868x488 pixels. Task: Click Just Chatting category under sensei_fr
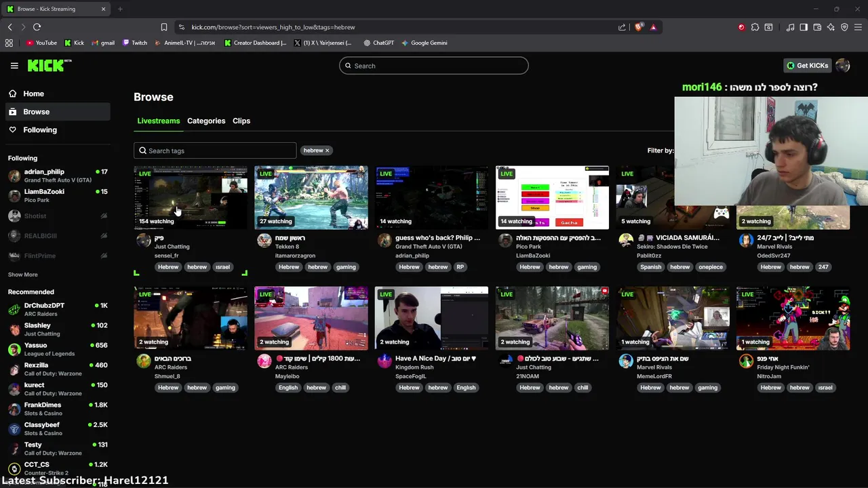pos(172,247)
